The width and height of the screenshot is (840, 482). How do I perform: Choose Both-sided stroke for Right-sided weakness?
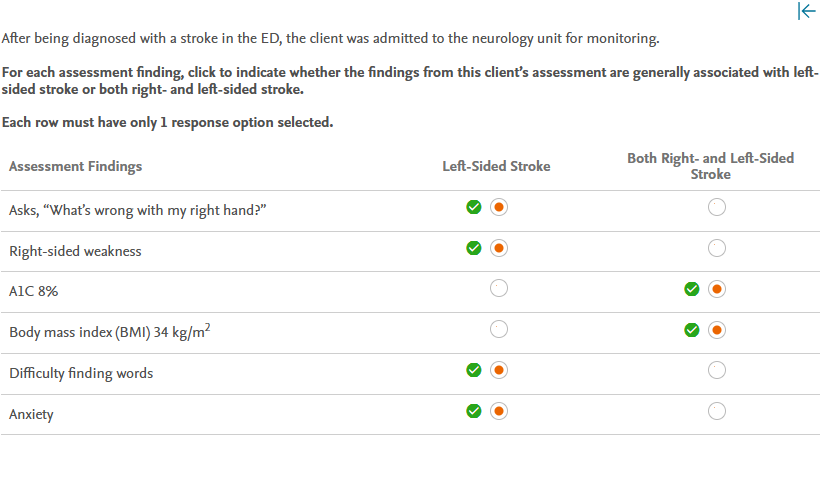(716, 247)
